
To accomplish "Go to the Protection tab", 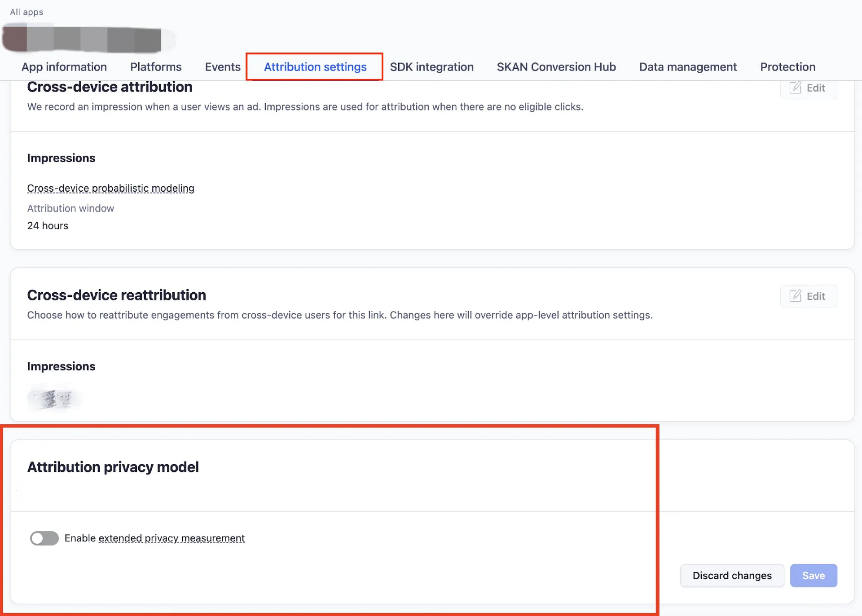I will (x=787, y=67).
